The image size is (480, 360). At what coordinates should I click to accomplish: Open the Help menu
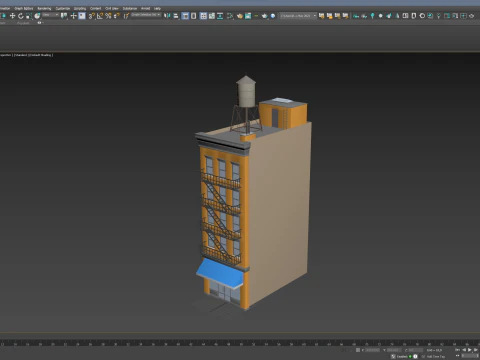coord(157,8)
